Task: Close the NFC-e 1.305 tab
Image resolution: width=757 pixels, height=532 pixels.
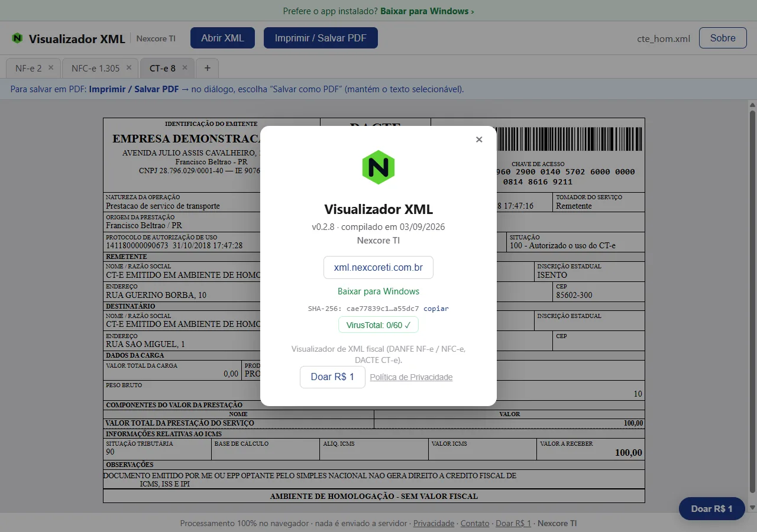Action: point(129,67)
